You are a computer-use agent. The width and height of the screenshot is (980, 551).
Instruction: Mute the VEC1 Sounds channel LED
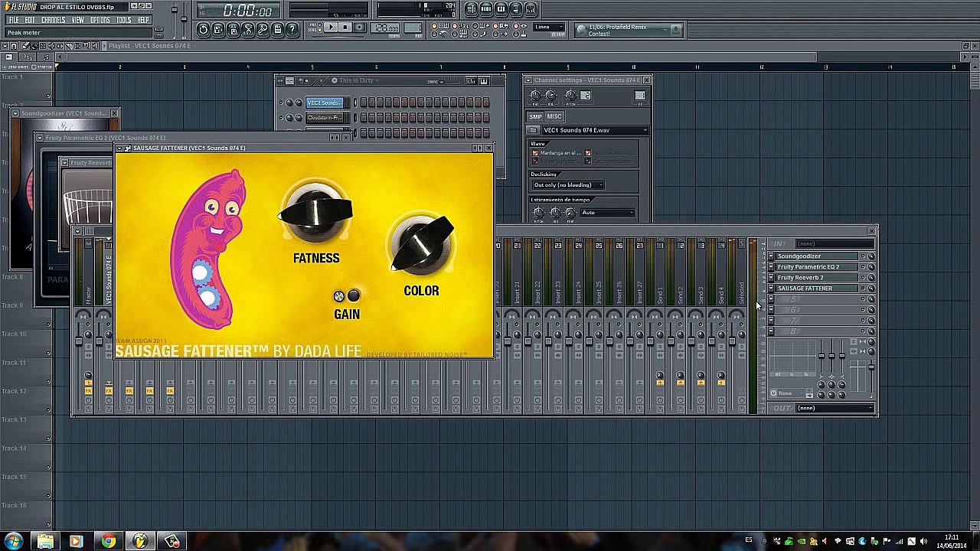click(281, 103)
